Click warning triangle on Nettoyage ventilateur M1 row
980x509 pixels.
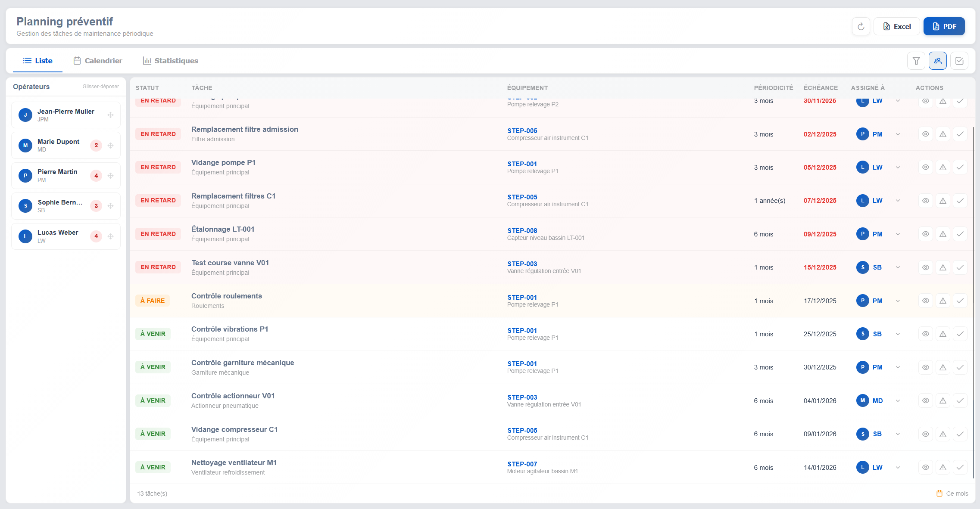(x=943, y=468)
